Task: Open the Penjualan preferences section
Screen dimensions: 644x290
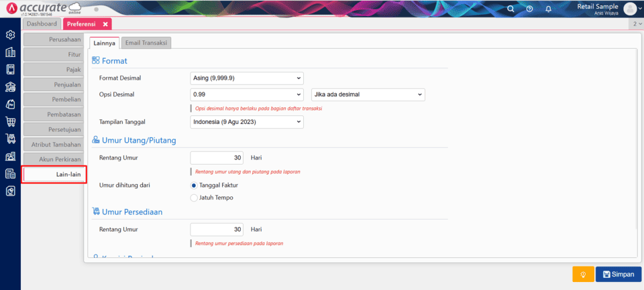Action: (x=54, y=85)
